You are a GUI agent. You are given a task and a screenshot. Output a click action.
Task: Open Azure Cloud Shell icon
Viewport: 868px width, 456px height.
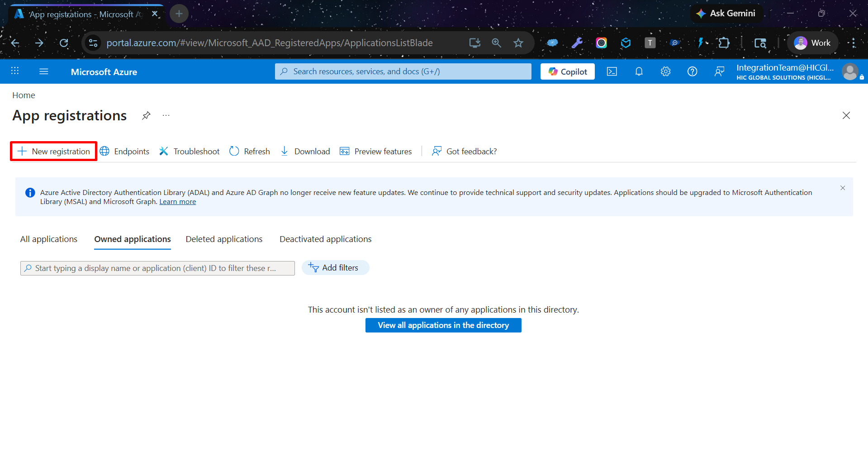click(x=612, y=71)
